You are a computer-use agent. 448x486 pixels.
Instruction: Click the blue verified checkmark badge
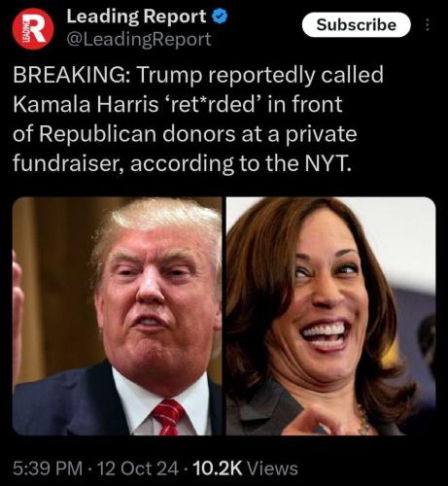220,17
